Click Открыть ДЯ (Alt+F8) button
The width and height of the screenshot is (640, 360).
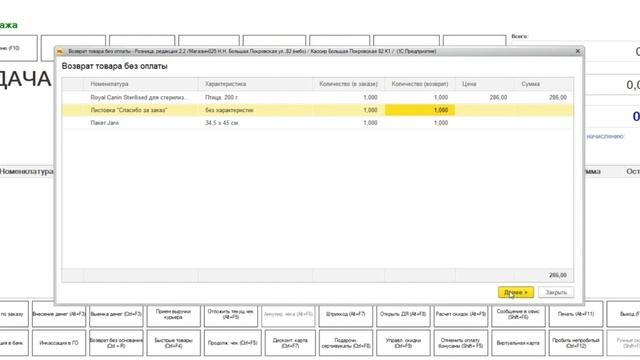coord(403,314)
